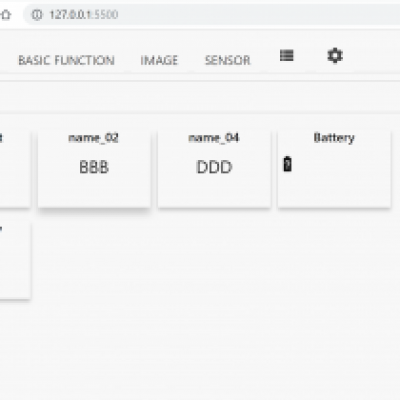Open settings via the gear icon
The width and height of the screenshot is (400, 400).
(335, 55)
